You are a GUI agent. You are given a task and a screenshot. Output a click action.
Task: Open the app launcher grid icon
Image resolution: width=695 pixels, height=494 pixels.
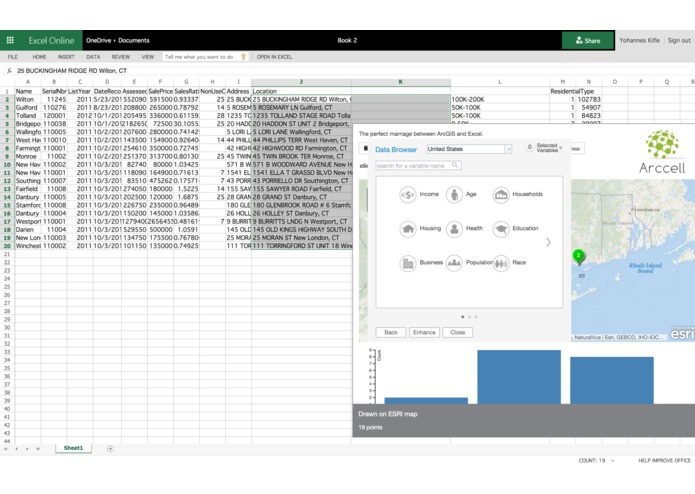(10, 40)
